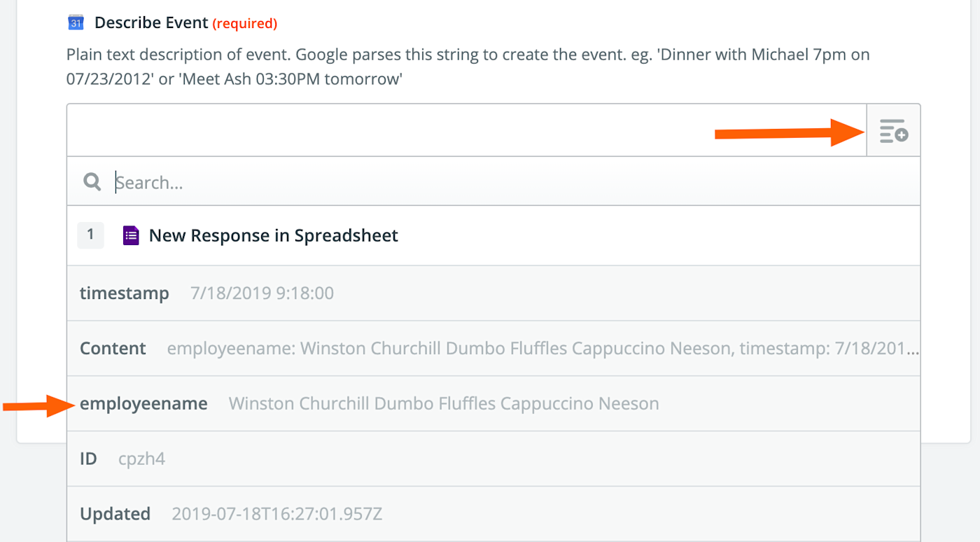This screenshot has width=980, height=542.
Task: Click the ID value cpzh4
Action: click(x=141, y=459)
